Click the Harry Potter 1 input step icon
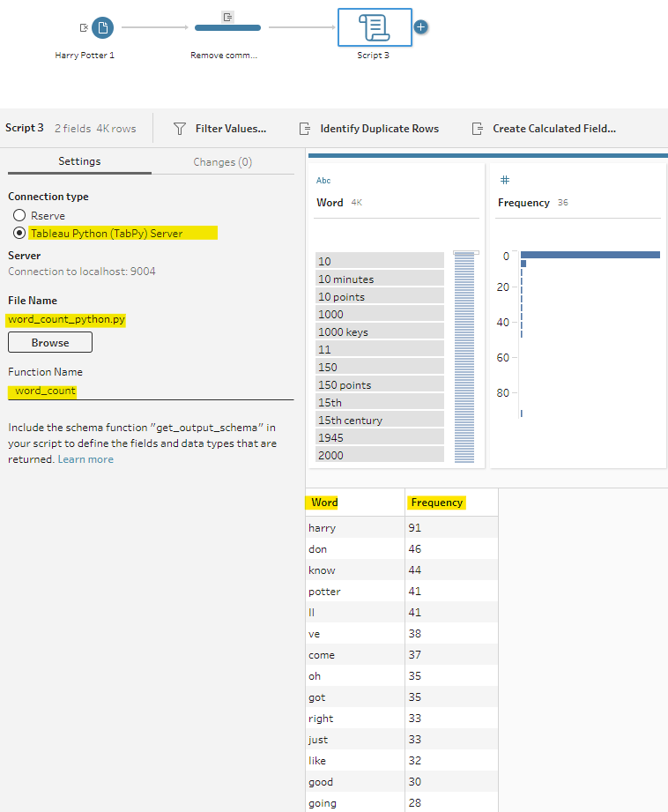 [103, 28]
